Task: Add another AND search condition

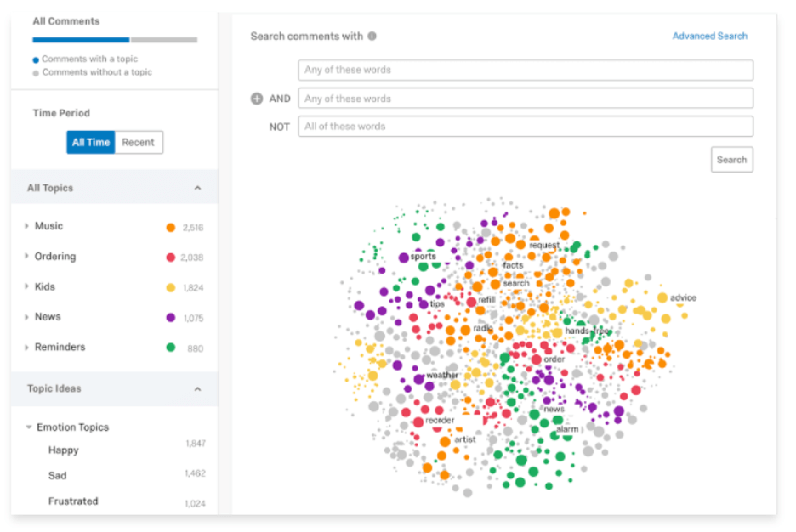Action: click(256, 99)
